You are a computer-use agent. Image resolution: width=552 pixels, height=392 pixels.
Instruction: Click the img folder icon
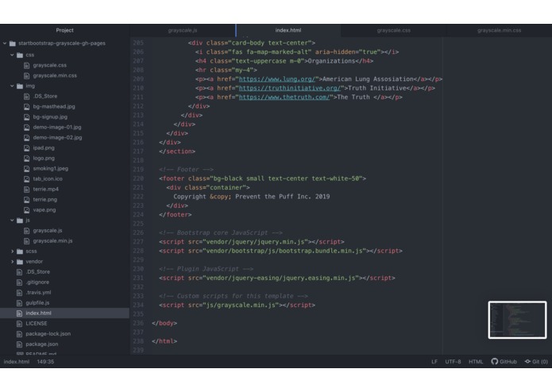[x=20, y=86]
